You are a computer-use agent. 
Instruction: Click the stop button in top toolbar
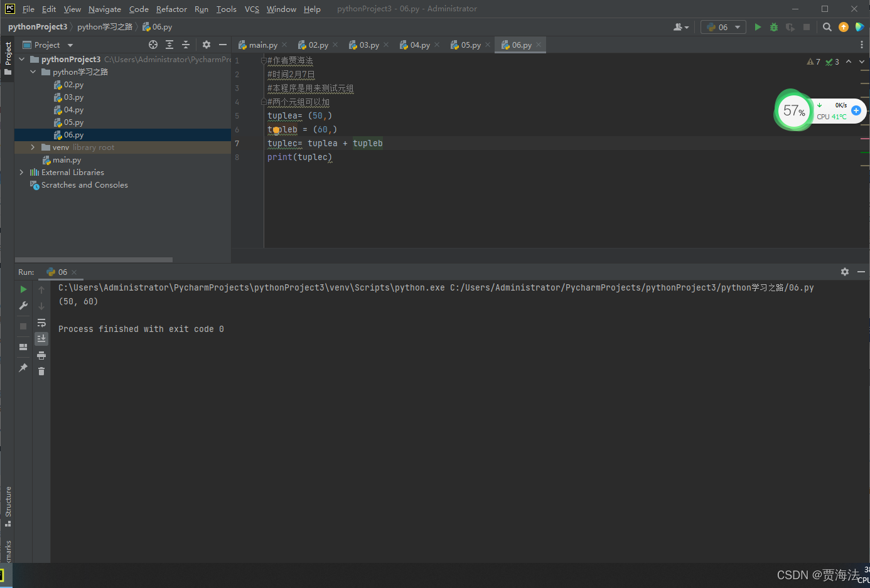[x=807, y=27]
